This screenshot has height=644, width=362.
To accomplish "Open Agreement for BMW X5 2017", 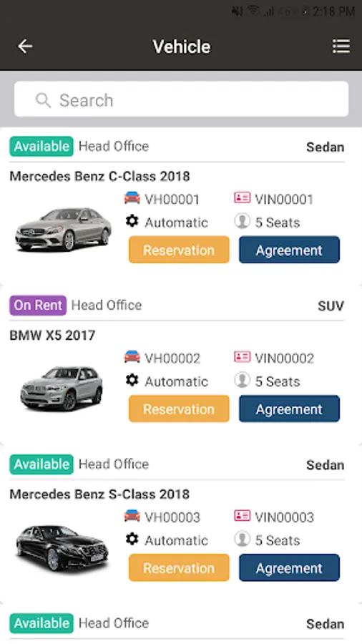I will tap(289, 409).
